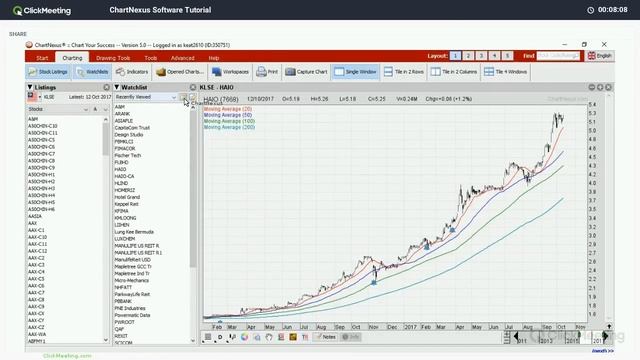Open the Recently Viewed watchlist dropdown
Viewport: 640px width, 360px height.
click(145, 97)
